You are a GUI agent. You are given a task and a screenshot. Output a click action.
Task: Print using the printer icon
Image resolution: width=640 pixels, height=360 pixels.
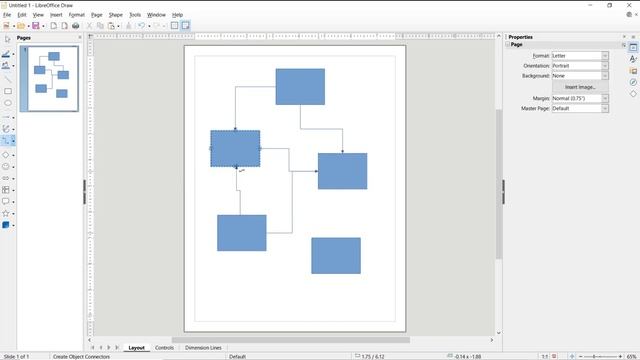tap(76, 26)
